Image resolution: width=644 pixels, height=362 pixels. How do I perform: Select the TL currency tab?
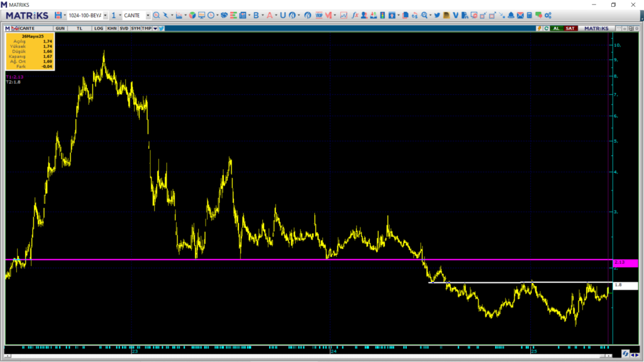(x=79, y=28)
